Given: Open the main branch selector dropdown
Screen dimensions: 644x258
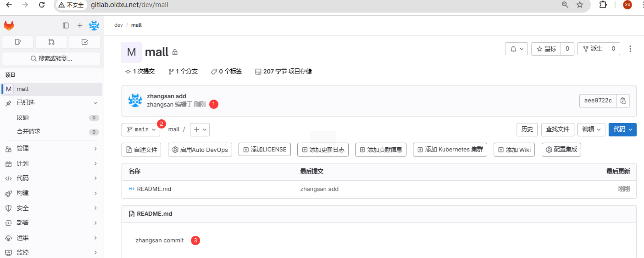Looking at the screenshot, I should tap(141, 129).
